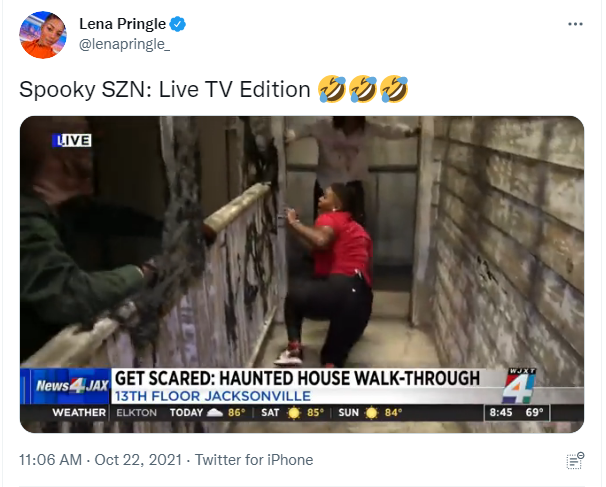The image size is (606, 487).
Task: Play the haunted house video
Action: [x=302, y=274]
